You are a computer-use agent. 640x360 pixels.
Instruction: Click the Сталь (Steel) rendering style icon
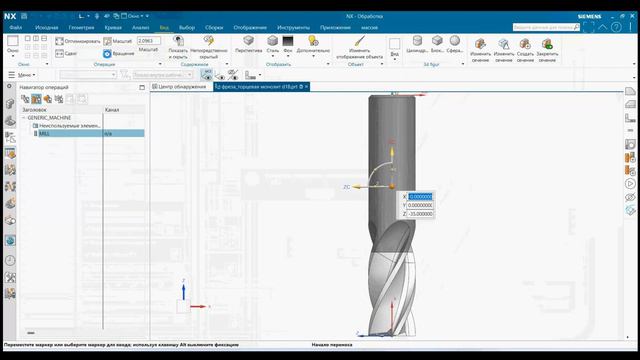272,41
